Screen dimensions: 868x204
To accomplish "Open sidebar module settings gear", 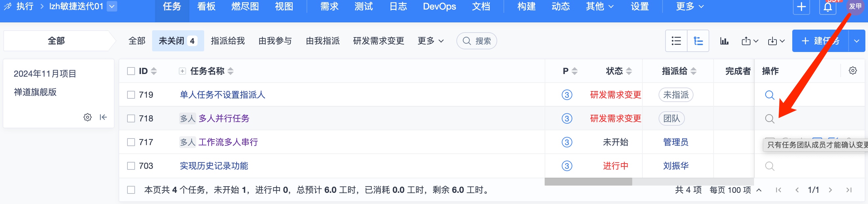I will [88, 117].
